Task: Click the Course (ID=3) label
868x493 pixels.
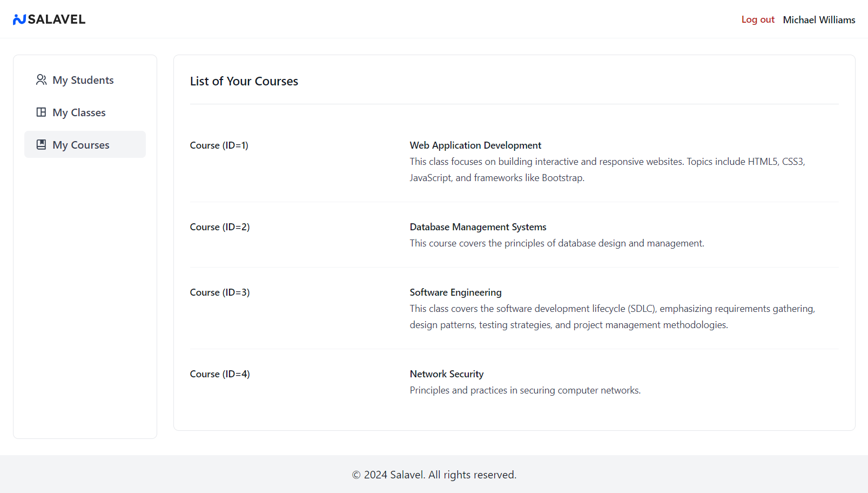Action: tap(220, 292)
